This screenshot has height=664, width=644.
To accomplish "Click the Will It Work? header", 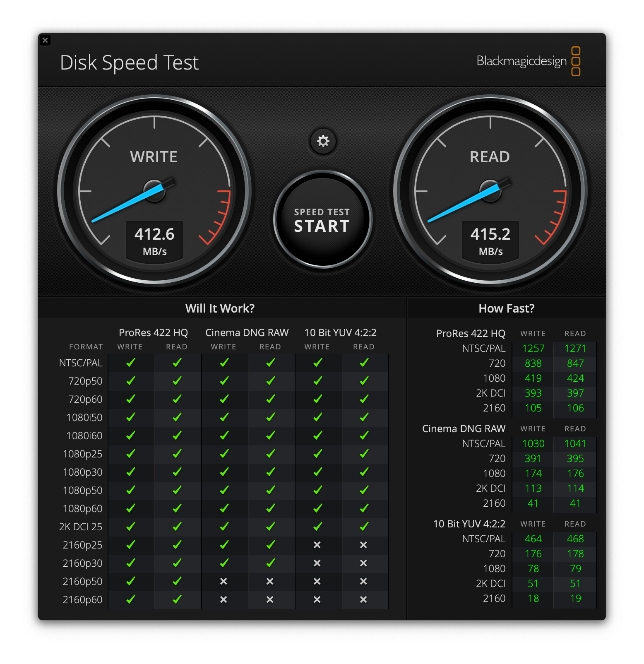I will click(220, 308).
